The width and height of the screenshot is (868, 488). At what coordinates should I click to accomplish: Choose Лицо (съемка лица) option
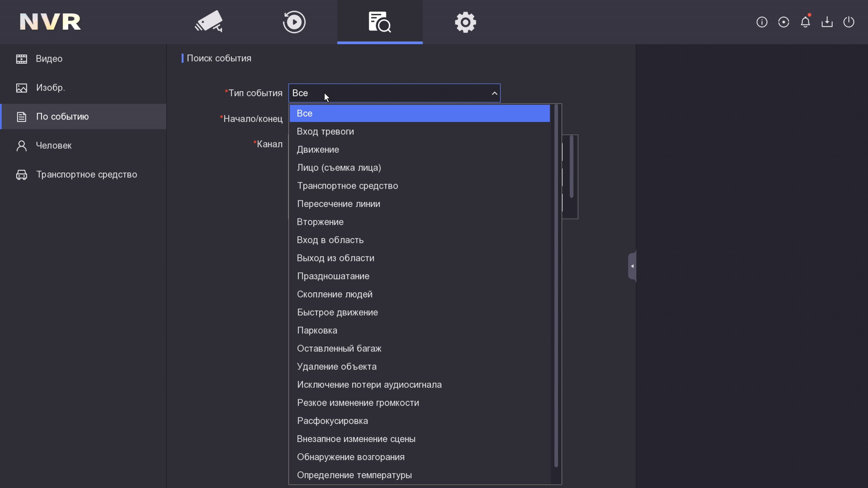(420, 168)
